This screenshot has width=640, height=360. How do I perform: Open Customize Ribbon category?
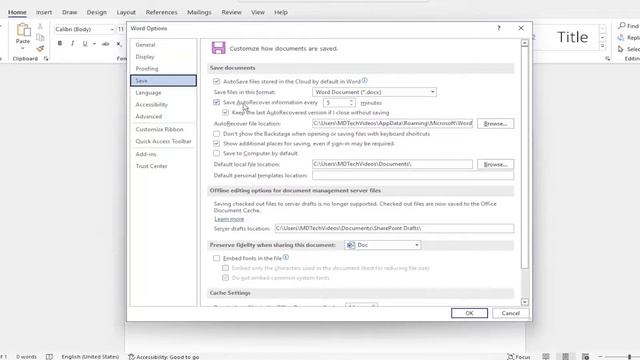tap(163, 129)
